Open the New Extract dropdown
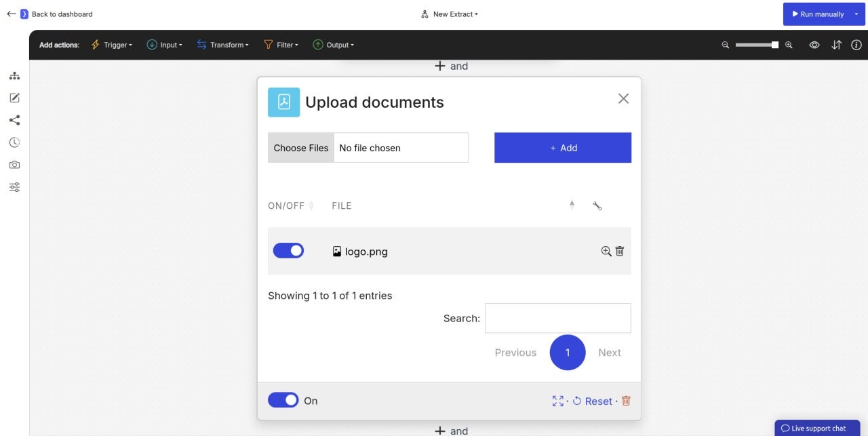The height and width of the screenshot is (436, 868). (x=450, y=14)
